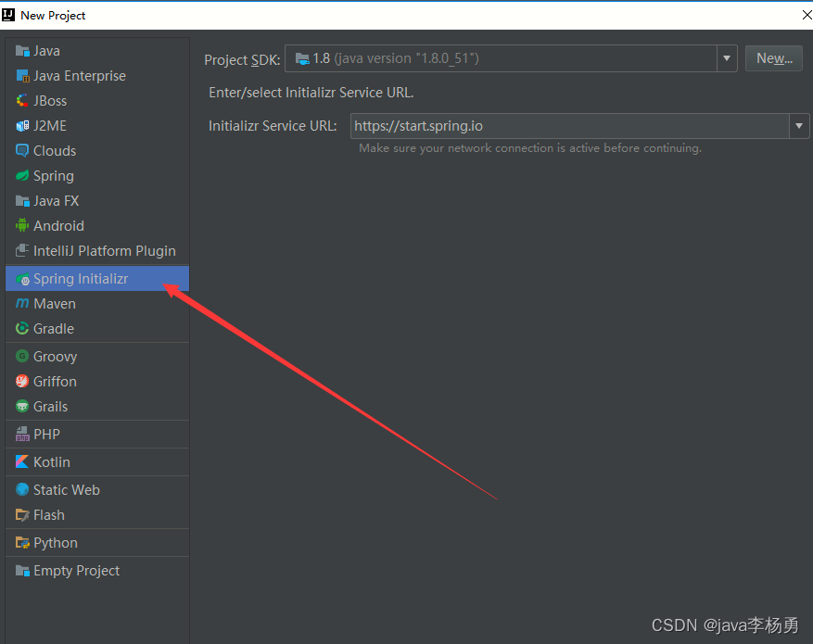The width and height of the screenshot is (813, 644).
Task: Click the New... SDK button
Action: tap(773, 58)
